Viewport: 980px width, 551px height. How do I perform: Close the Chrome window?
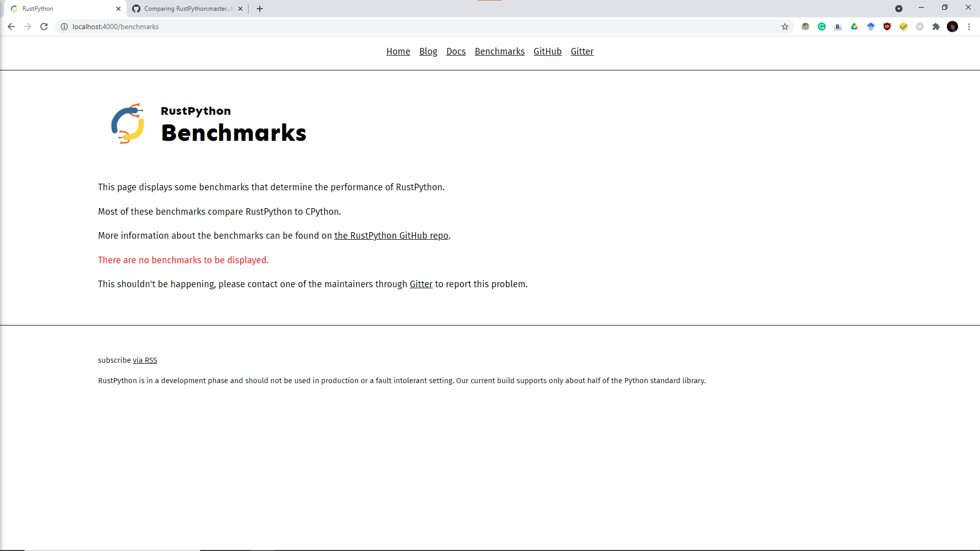click(968, 8)
